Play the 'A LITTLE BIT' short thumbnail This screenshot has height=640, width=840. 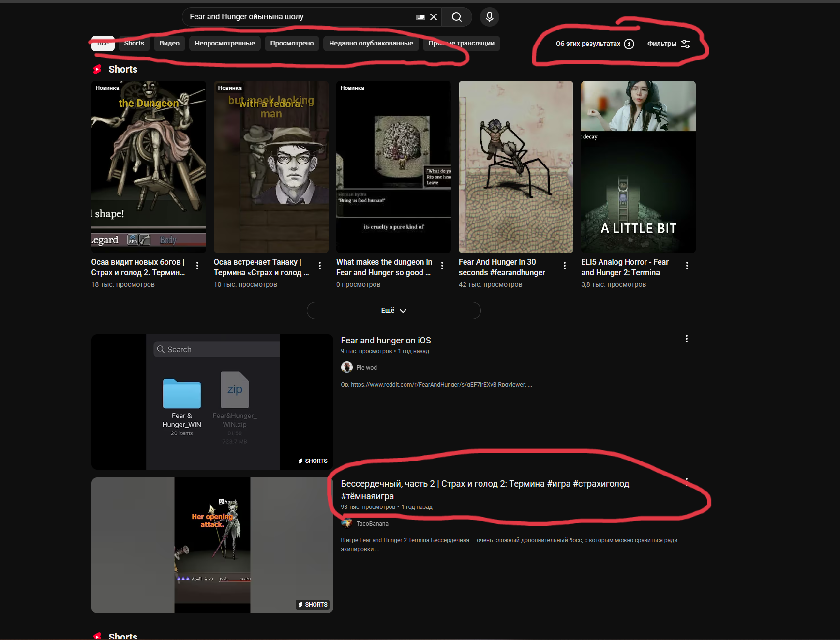click(638, 167)
